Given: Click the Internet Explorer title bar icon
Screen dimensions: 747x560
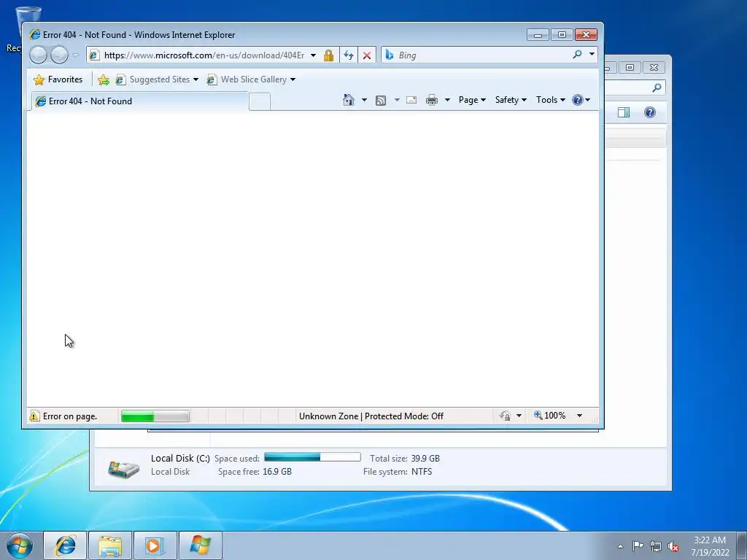Looking at the screenshot, I should tap(34, 34).
